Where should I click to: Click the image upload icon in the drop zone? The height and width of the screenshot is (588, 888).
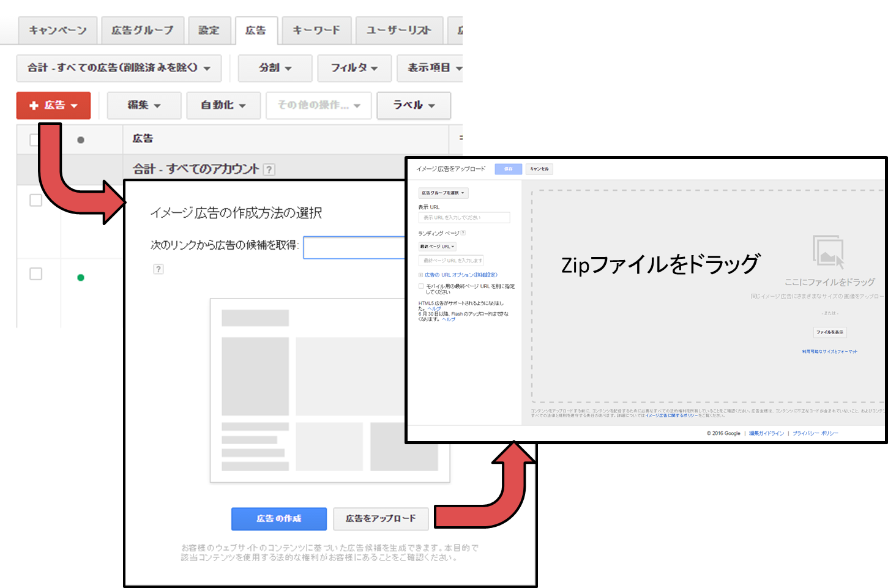click(829, 251)
